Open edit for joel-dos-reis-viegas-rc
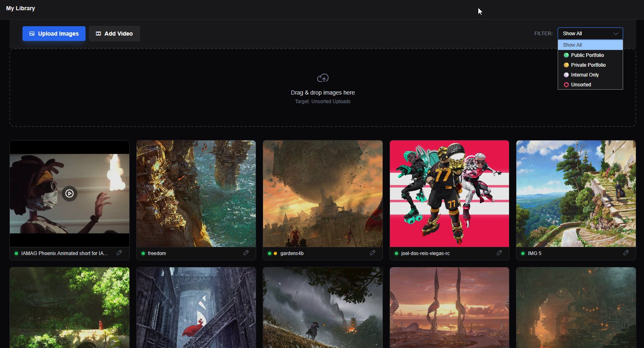The height and width of the screenshot is (348, 644). [x=499, y=253]
